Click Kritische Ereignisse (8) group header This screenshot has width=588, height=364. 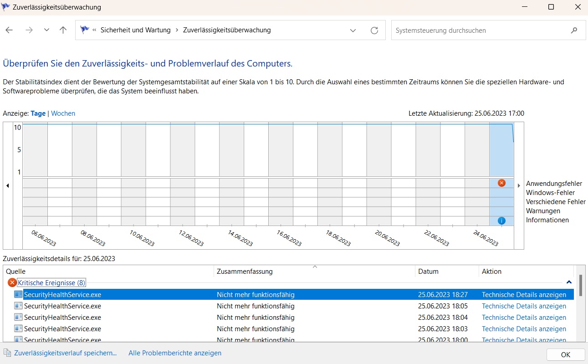coord(51,283)
